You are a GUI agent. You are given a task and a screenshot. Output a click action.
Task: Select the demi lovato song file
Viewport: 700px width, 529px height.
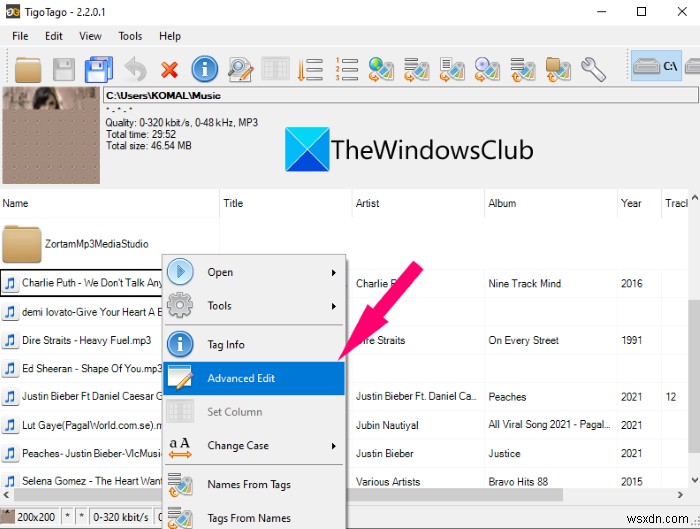(83, 312)
